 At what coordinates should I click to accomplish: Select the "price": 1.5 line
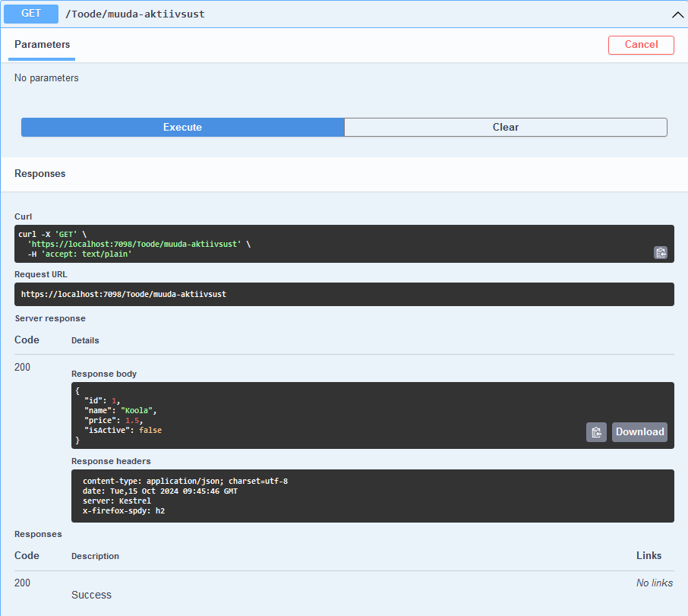tap(114, 420)
